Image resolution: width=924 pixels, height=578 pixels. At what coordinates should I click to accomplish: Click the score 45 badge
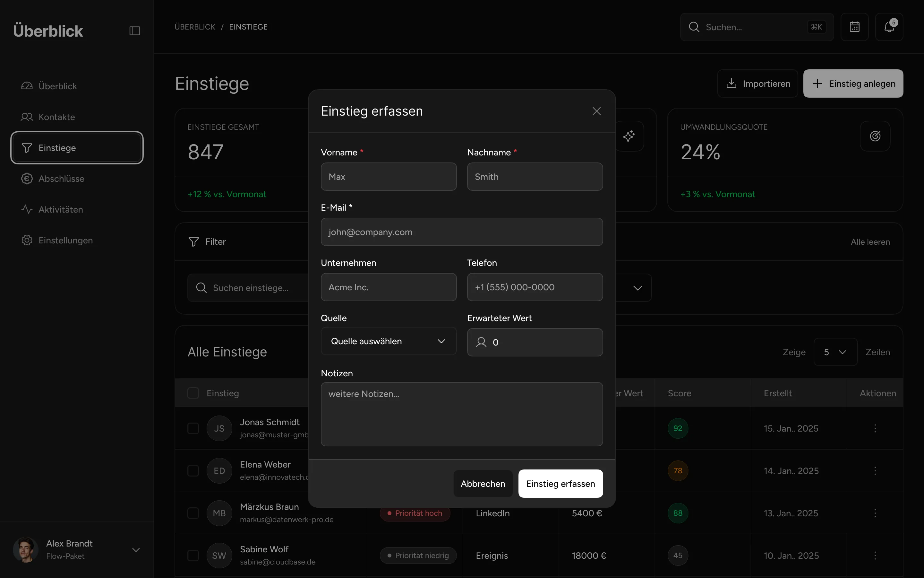(678, 556)
